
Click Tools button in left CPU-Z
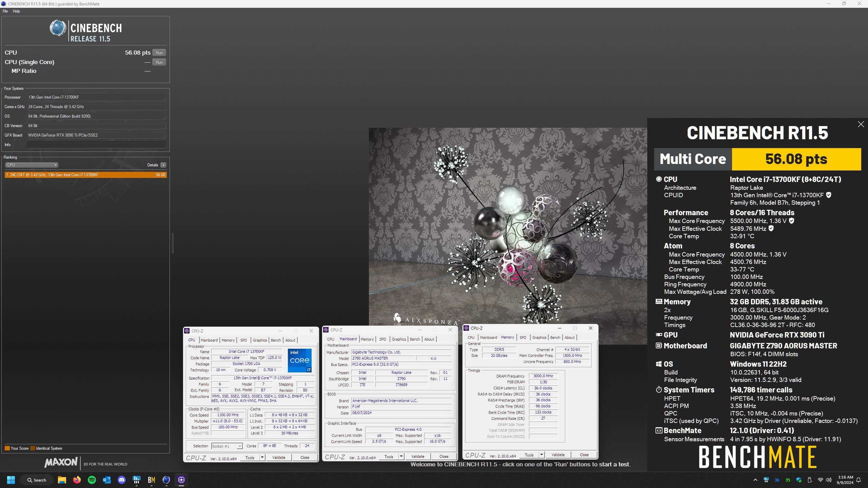250,457
